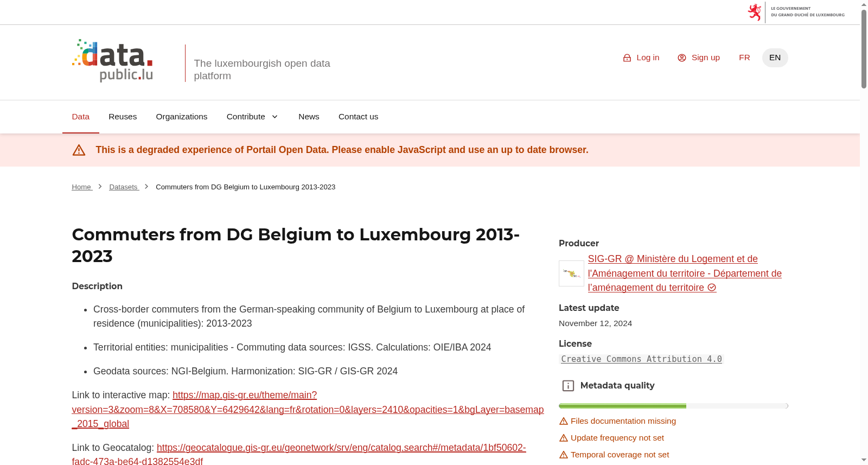This screenshot has height=465, width=868.
Task: Open the Creative Commons Attribution 4.0 license
Action: 641,359
